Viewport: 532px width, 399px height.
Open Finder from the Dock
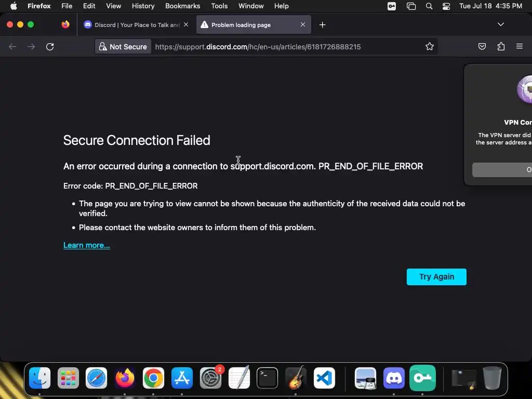pos(39,378)
